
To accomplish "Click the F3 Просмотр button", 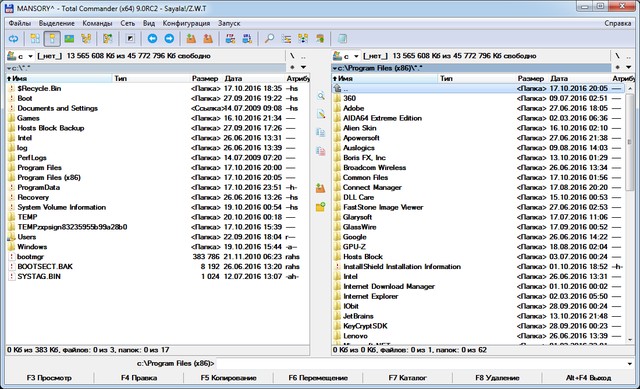I will (49, 378).
